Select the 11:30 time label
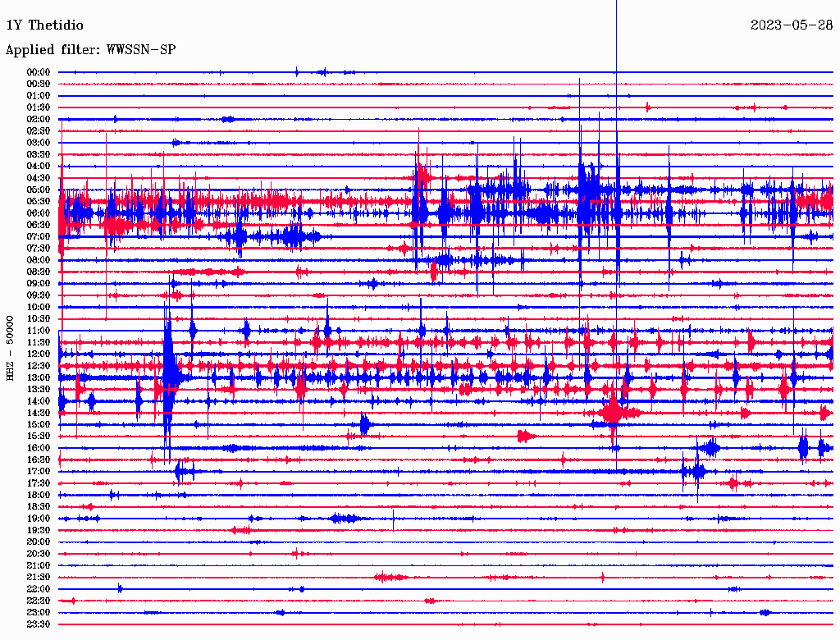 pos(39,342)
